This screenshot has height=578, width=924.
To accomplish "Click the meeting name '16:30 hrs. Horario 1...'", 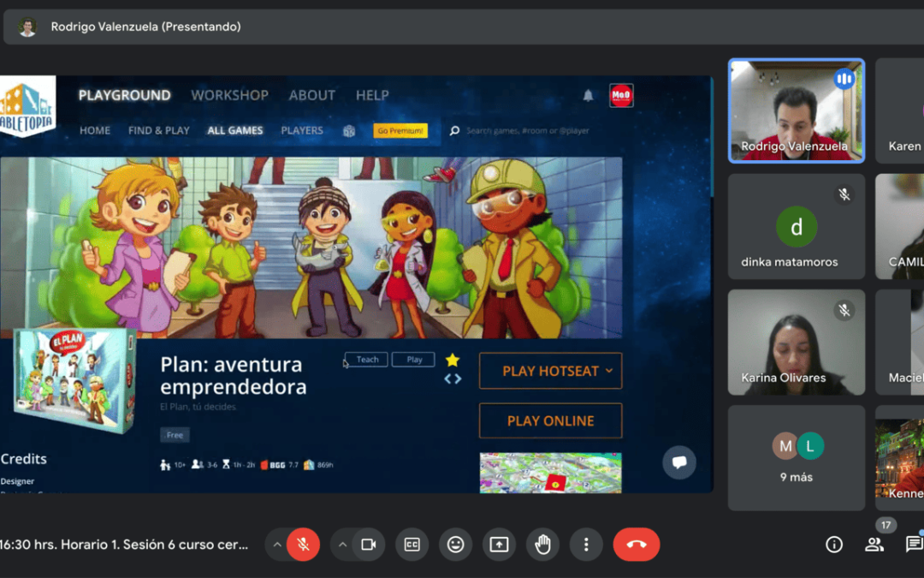I will click(x=124, y=545).
